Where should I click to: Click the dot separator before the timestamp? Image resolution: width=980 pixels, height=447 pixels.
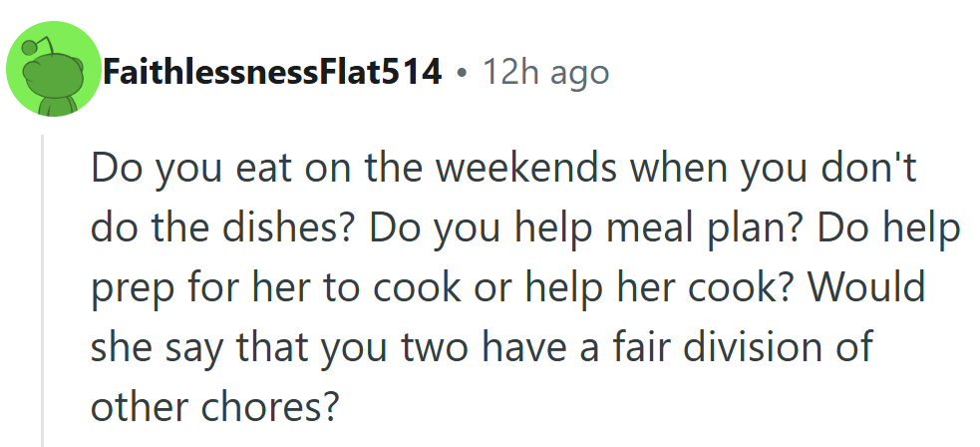click(x=461, y=73)
